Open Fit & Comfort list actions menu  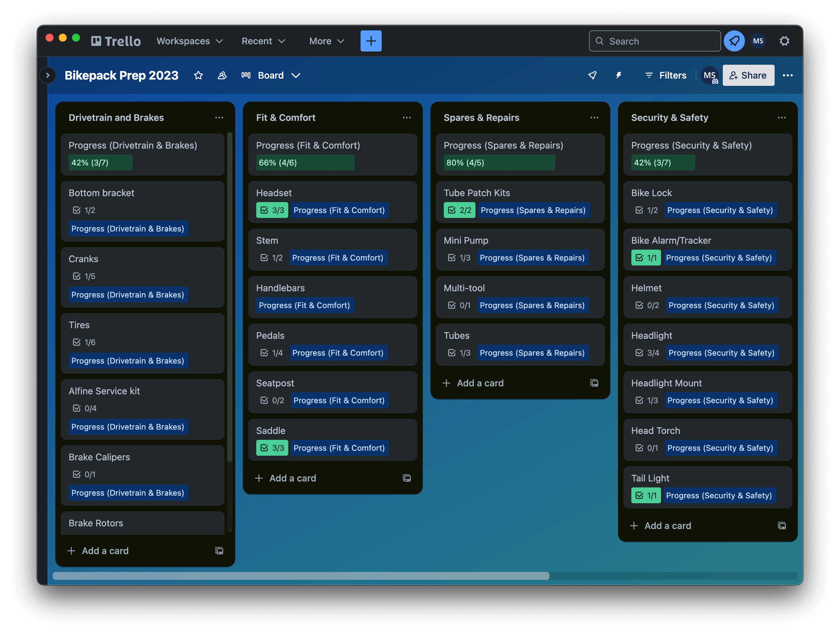click(x=406, y=118)
